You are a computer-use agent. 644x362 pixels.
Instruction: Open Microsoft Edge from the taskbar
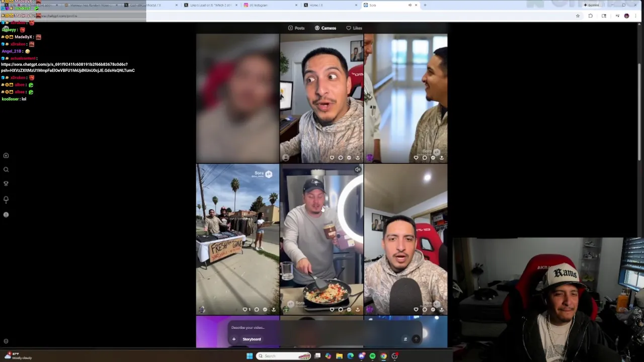(x=350, y=356)
